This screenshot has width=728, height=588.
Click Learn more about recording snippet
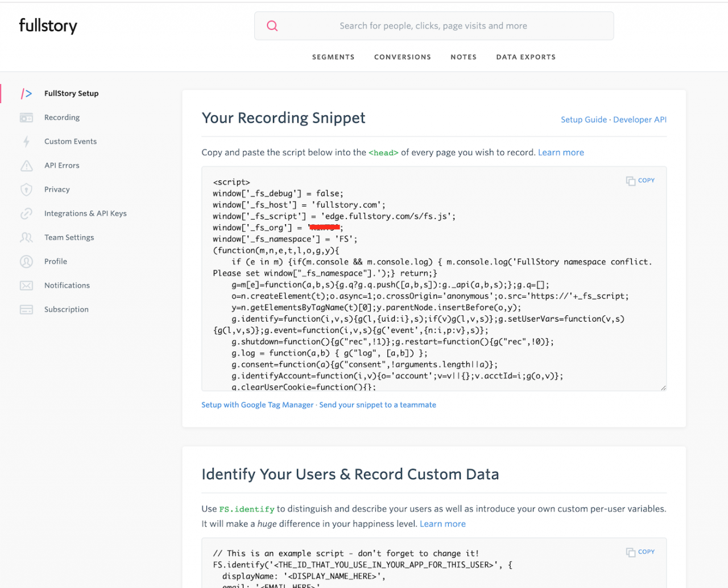pos(561,153)
